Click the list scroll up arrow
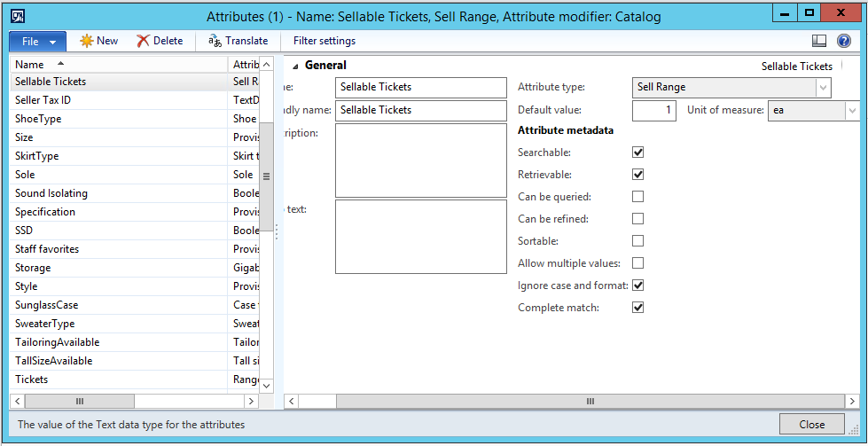This screenshot has height=446, width=868. click(x=266, y=65)
